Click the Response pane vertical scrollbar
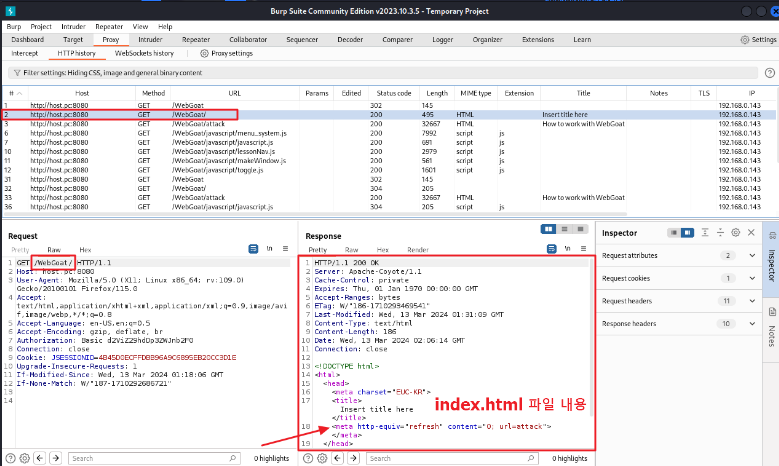 pos(591,338)
